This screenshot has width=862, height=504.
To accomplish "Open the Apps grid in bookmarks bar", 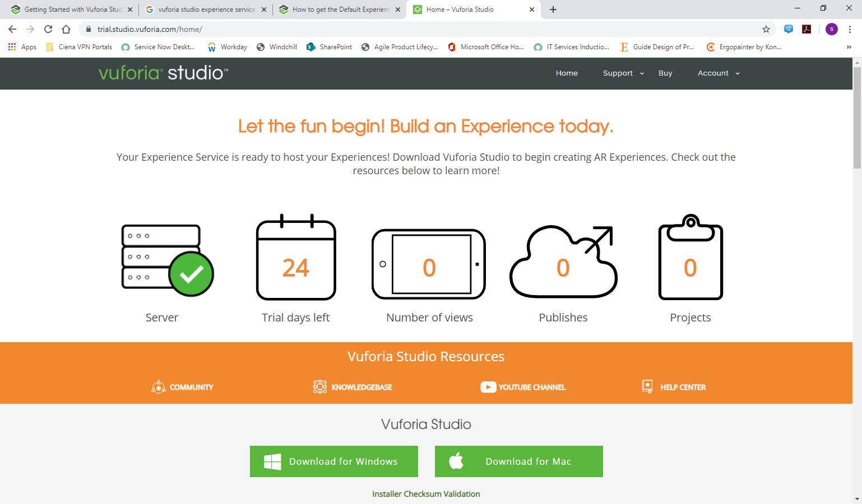I will (x=22, y=47).
